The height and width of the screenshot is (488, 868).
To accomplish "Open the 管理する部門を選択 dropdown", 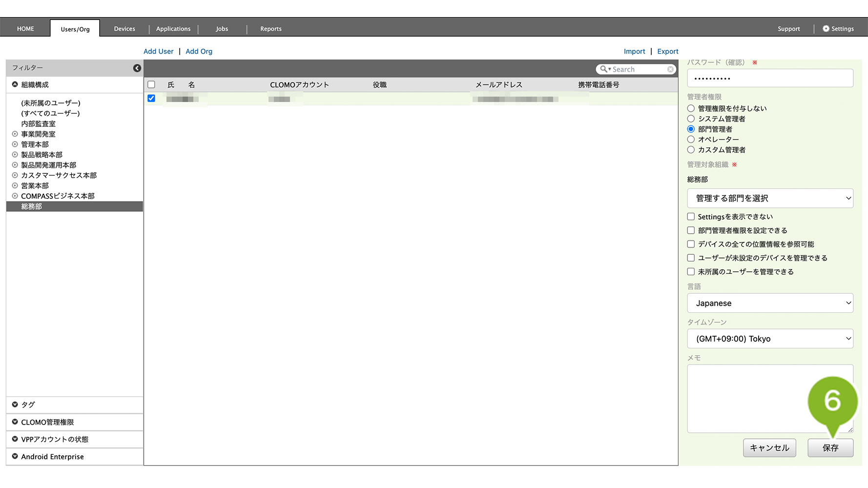I will (770, 198).
